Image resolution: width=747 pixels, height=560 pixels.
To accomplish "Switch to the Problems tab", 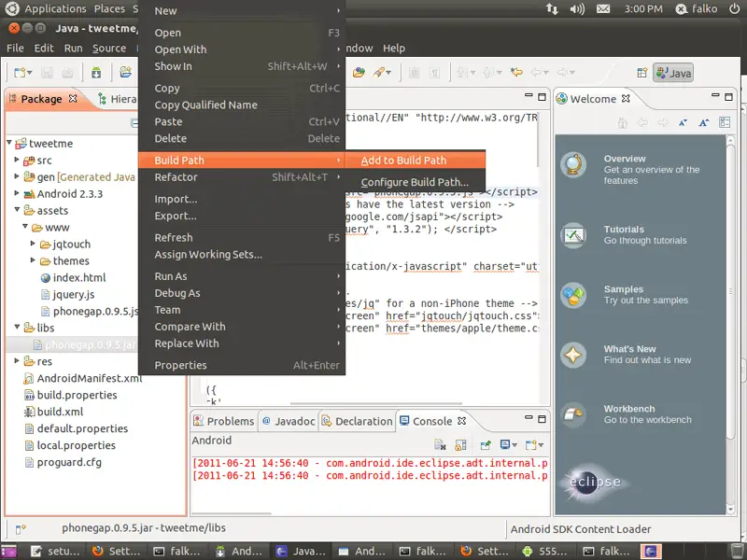I will click(x=224, y=421).
